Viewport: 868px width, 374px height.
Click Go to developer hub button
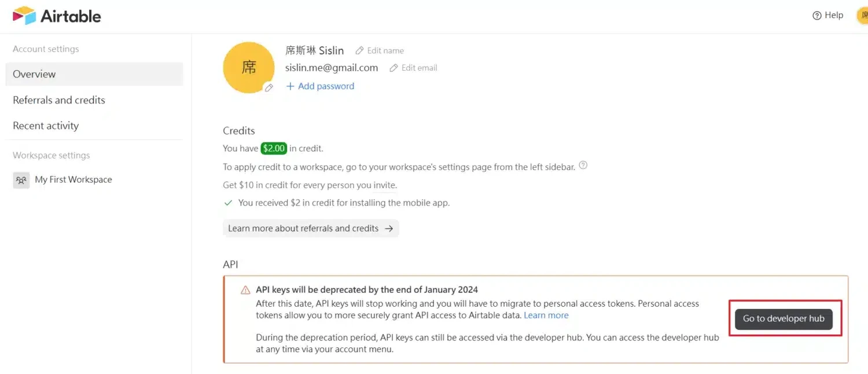[784, 319]
